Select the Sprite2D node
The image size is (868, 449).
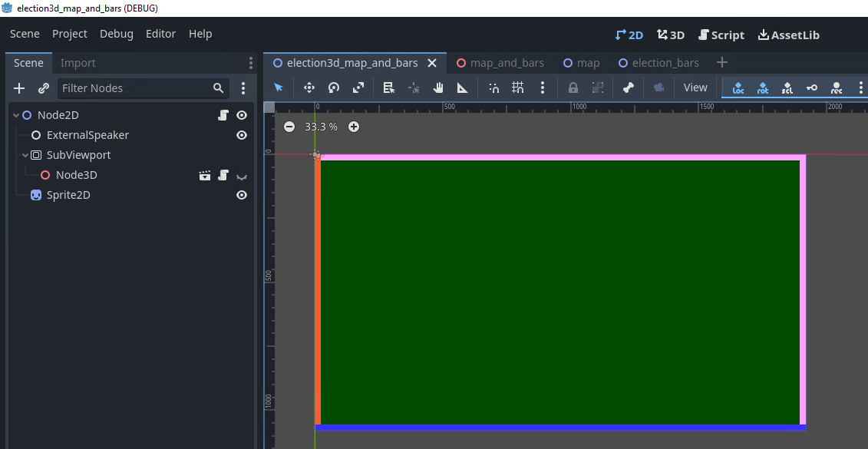tap(68, 195)
